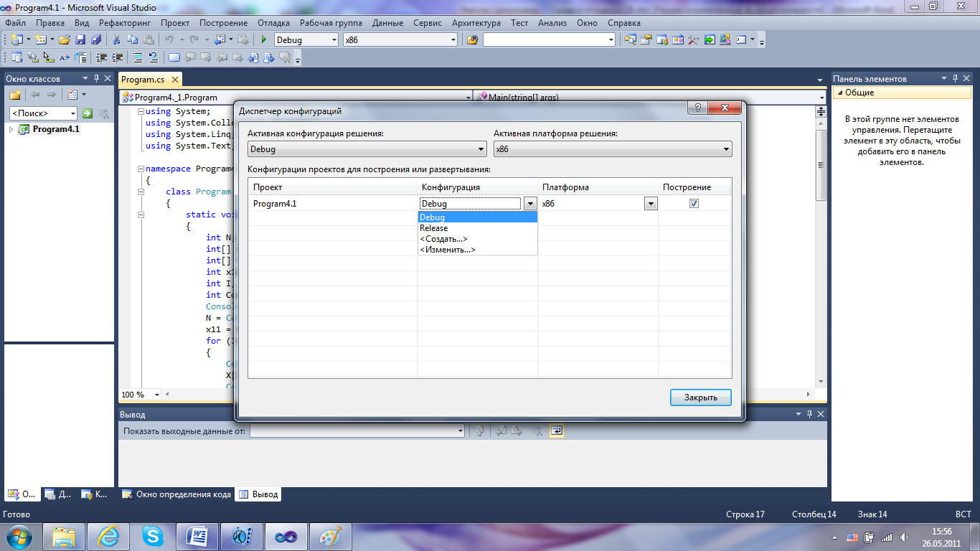Toggle word wrap icon in Output panel

point(557,430)
